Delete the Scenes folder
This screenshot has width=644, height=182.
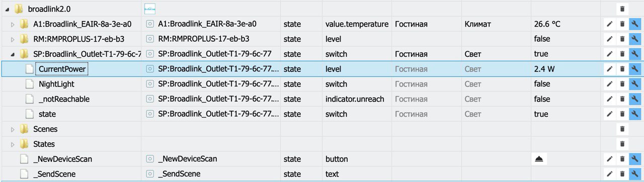[x=622, y=129]
